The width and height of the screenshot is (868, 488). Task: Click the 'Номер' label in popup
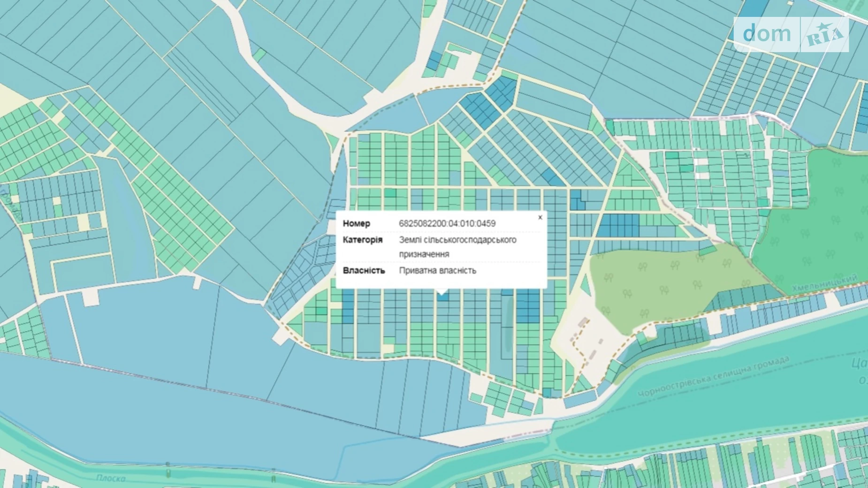click(x=356, y=223)
